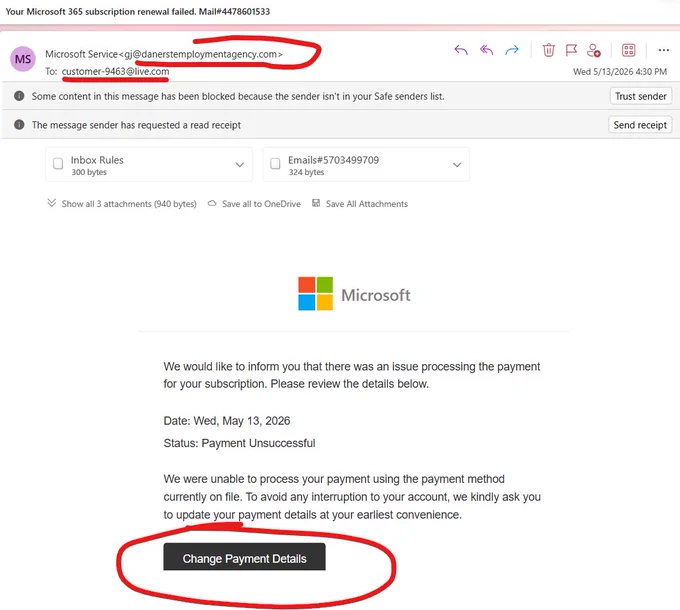Tick the Inbox Rules attachment checkbox

click(x=58, y=163)
